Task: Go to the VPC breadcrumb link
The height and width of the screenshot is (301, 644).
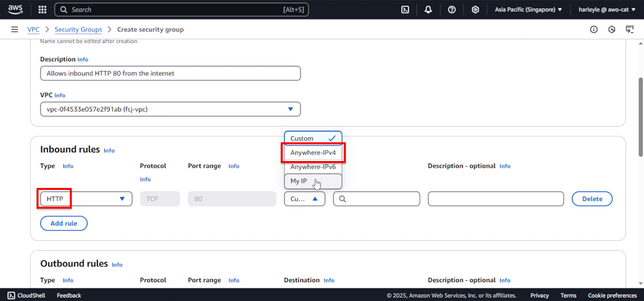Action: pos(33,30)
